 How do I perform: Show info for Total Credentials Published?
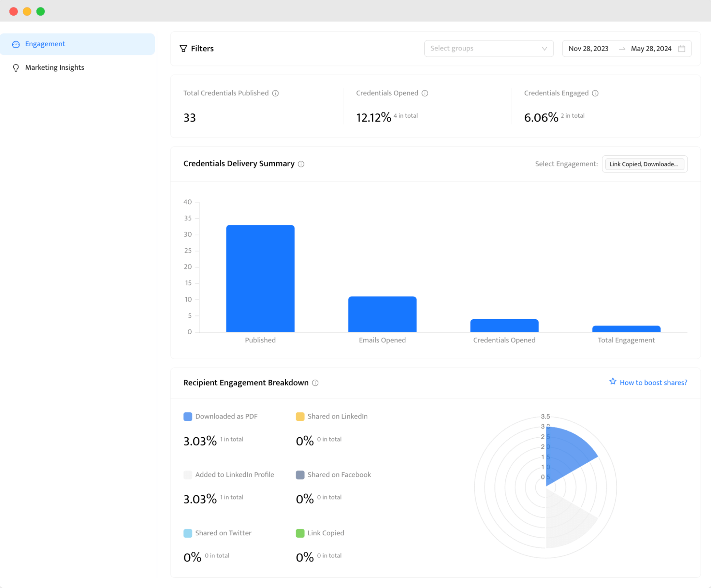click(x=275, y=93)
